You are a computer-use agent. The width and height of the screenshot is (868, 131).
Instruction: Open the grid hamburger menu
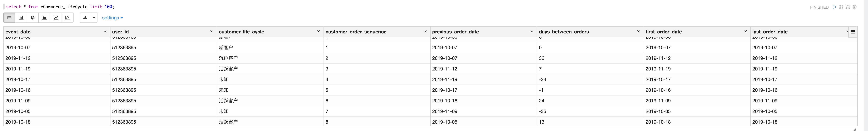pyautogui.click(x=853, y=32)
